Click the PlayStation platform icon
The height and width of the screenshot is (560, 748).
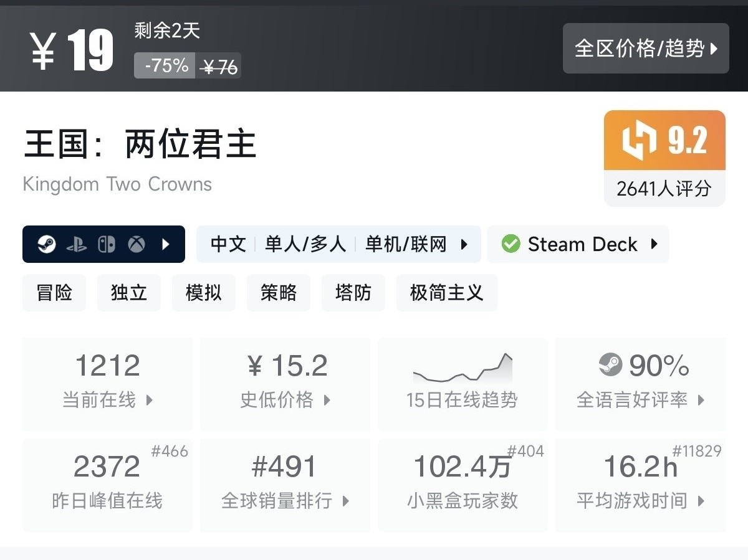76,244
